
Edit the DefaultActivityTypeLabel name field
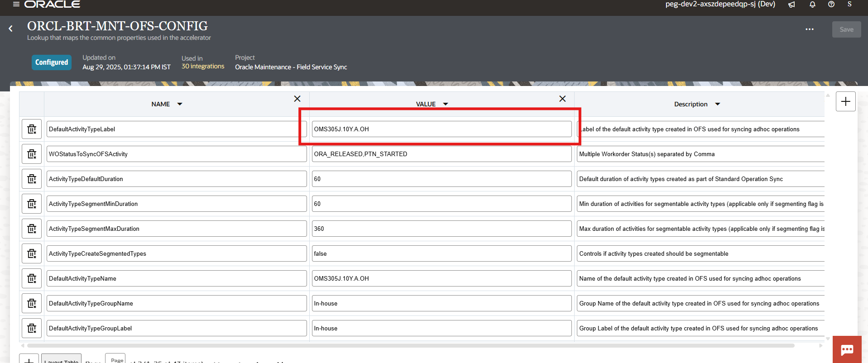point(177,129)
